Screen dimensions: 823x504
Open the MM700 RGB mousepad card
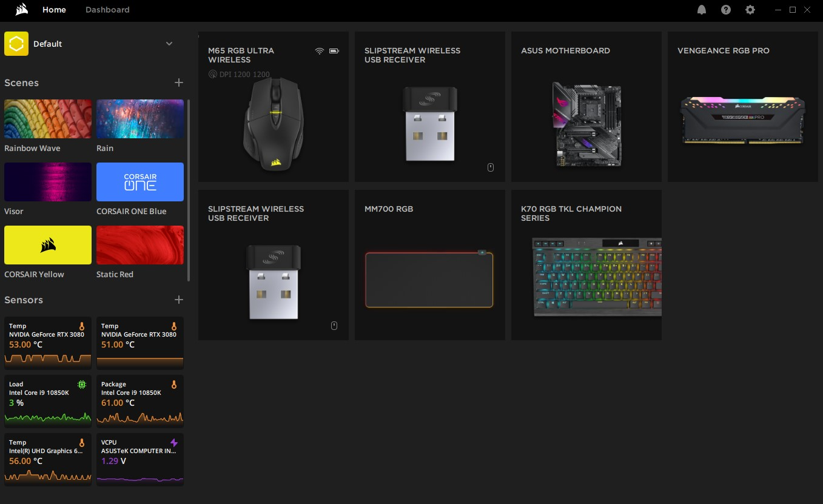click(430, 265)
